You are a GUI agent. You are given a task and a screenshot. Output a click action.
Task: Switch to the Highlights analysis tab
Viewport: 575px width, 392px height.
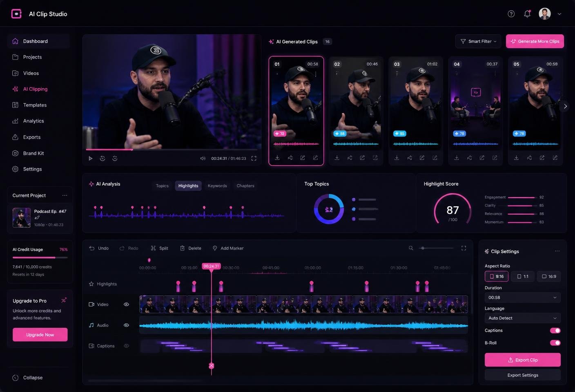point(188,186)
